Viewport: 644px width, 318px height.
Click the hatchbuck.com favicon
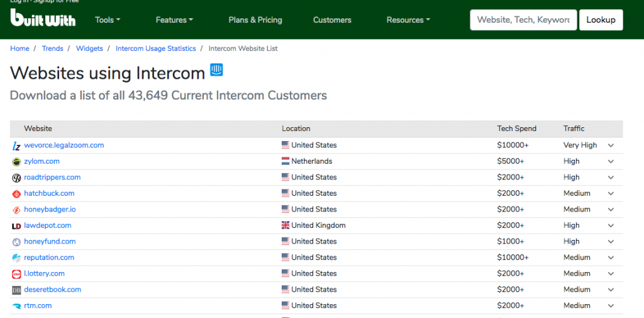pyautogui.click(x=16, y=194)
